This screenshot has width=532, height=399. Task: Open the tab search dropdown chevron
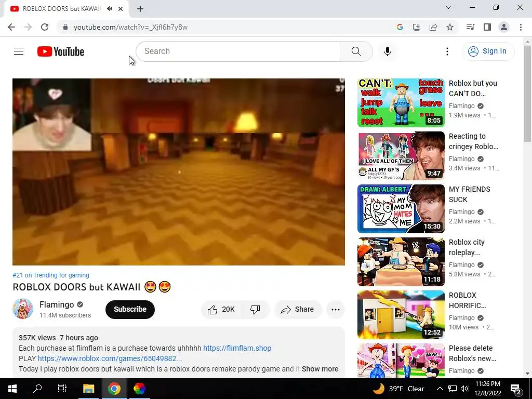448,7
